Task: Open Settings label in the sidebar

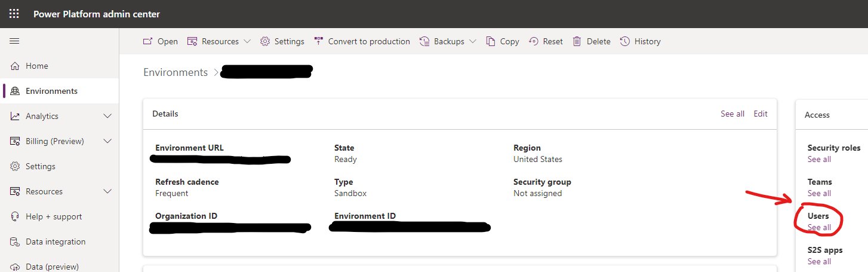Action: pos(41,166)
